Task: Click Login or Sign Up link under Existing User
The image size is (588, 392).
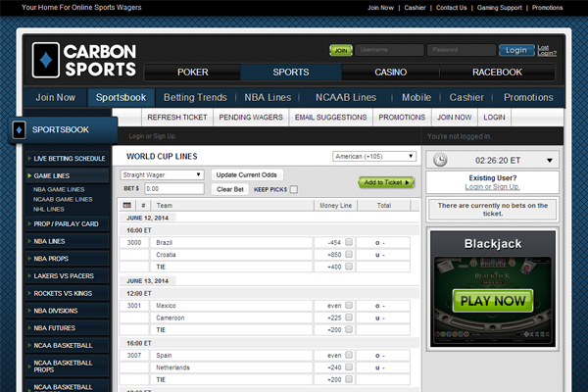Action: pyautogui.click(x=492, y=187)
